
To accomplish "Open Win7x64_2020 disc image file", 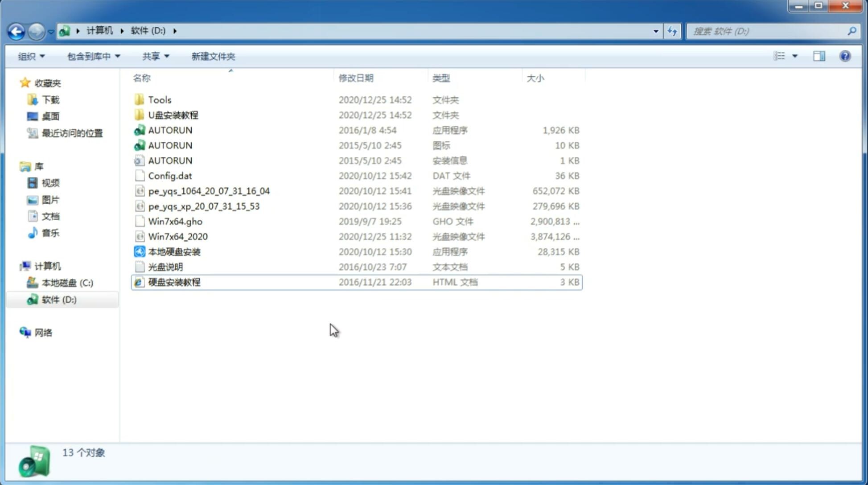I will click(x=177, y=237).
